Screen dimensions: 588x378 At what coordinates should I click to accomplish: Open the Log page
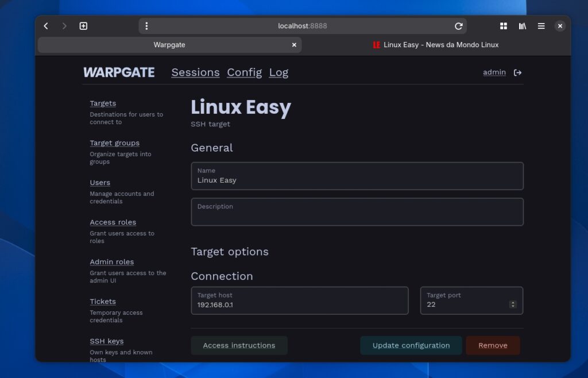[278, 72]
